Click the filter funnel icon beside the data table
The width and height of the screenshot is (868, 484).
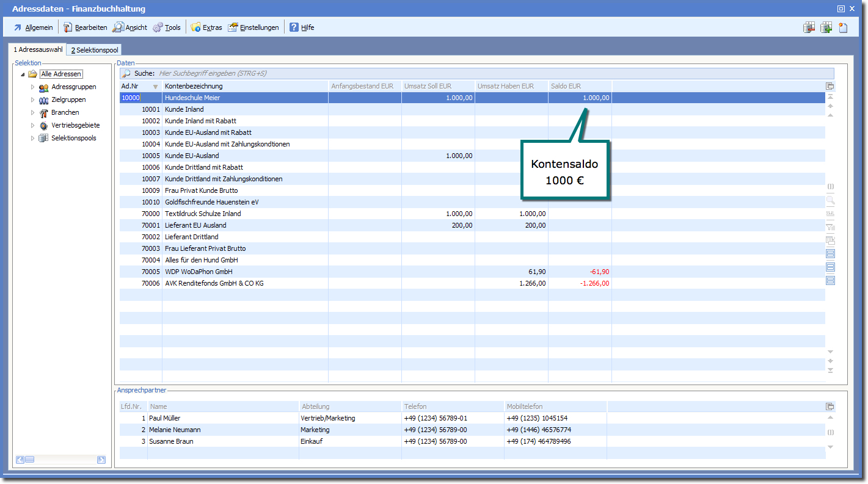(830, 227)
